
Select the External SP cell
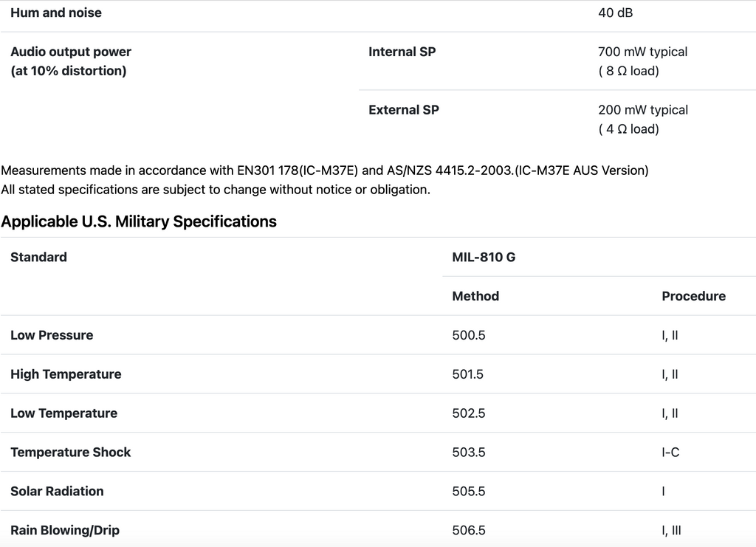click(x=403, y=110)
